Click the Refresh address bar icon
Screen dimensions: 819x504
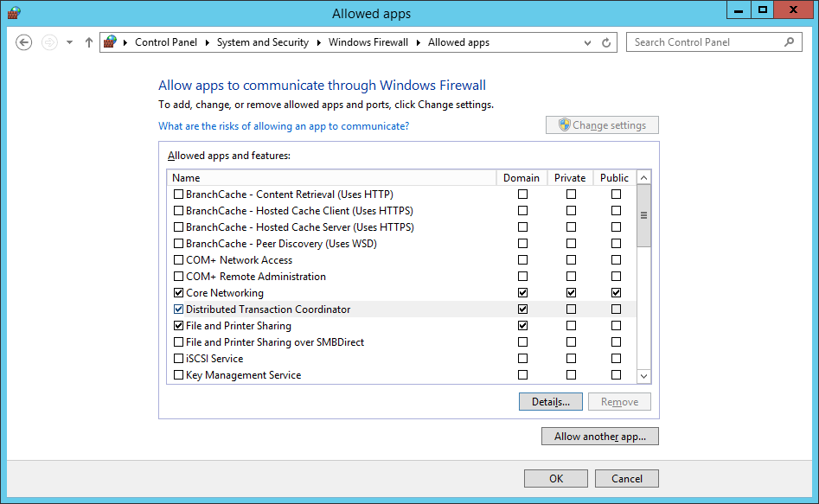tap(606, 42)
